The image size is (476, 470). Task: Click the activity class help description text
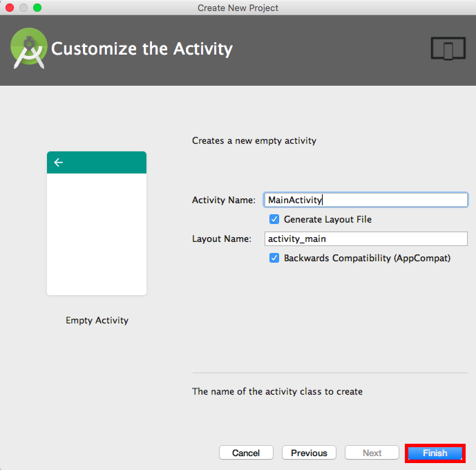pos(277,391)
